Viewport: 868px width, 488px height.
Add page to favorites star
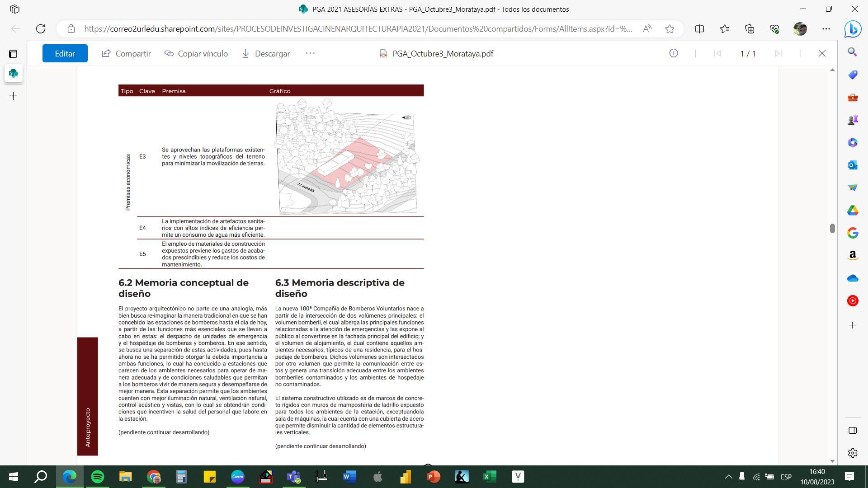(x=670, y=29)
